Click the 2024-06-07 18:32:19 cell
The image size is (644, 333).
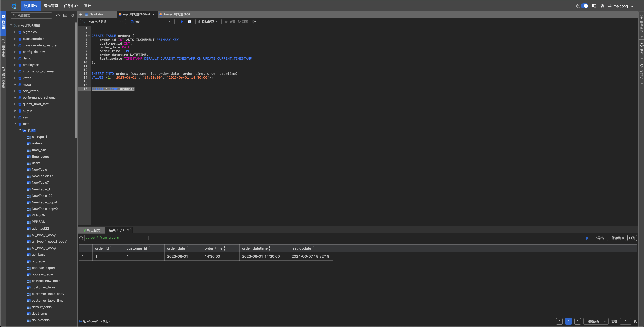[311, 256]
